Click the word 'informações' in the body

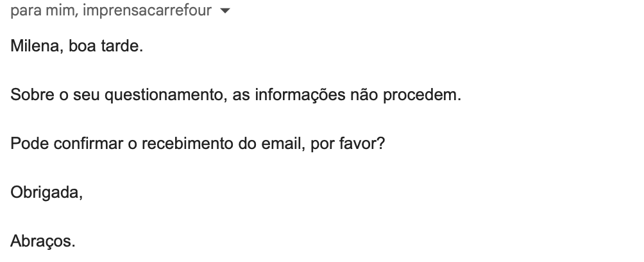coord(298,96)
